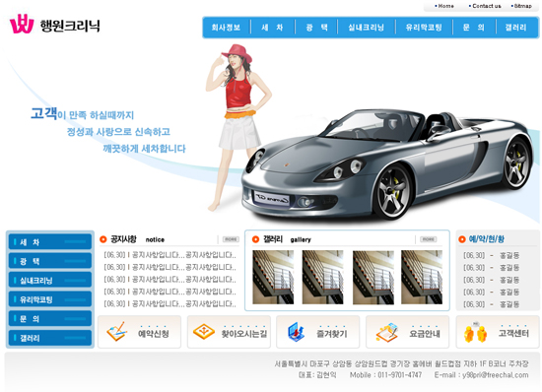
Task: Open the 갤러리 top navigation item
Action: (x=515, y=28)
